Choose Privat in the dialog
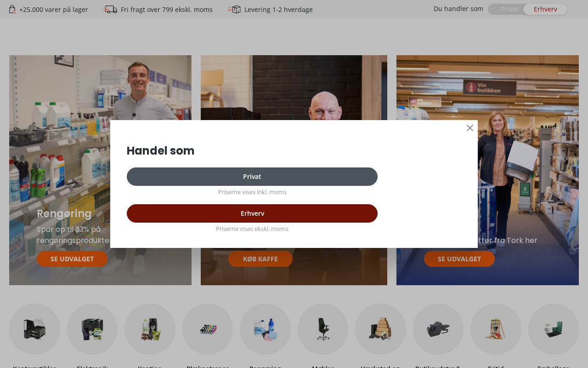 252,177
